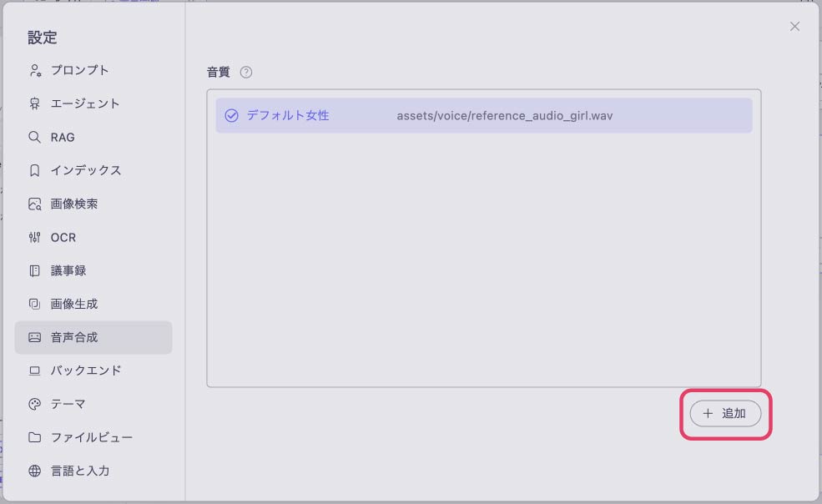Click the 画像生成 layers icon

click(x=34, y=305)
